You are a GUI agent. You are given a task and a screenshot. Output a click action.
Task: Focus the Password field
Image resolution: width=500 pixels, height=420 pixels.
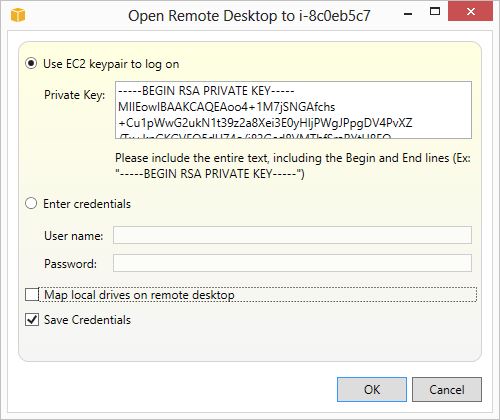292,263
